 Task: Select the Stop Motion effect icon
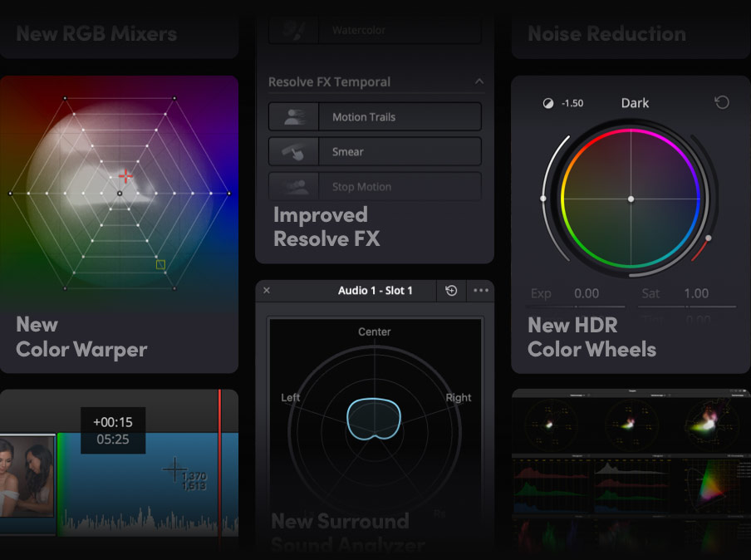pyautogui.click(x=292, y=186)
